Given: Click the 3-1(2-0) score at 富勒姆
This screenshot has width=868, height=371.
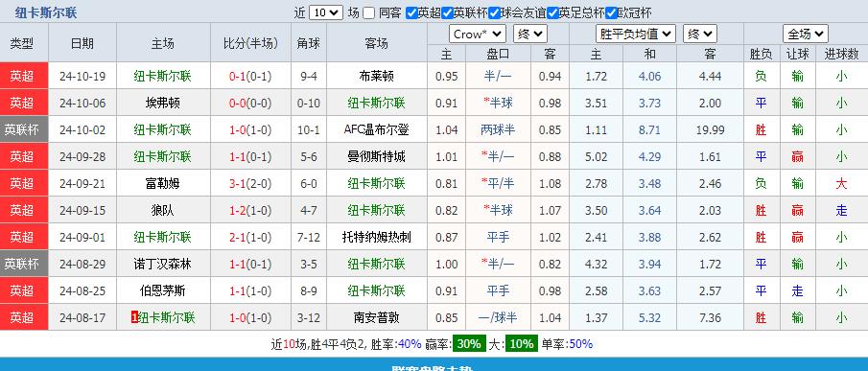Looking at the screenshot, I should 250,183.
